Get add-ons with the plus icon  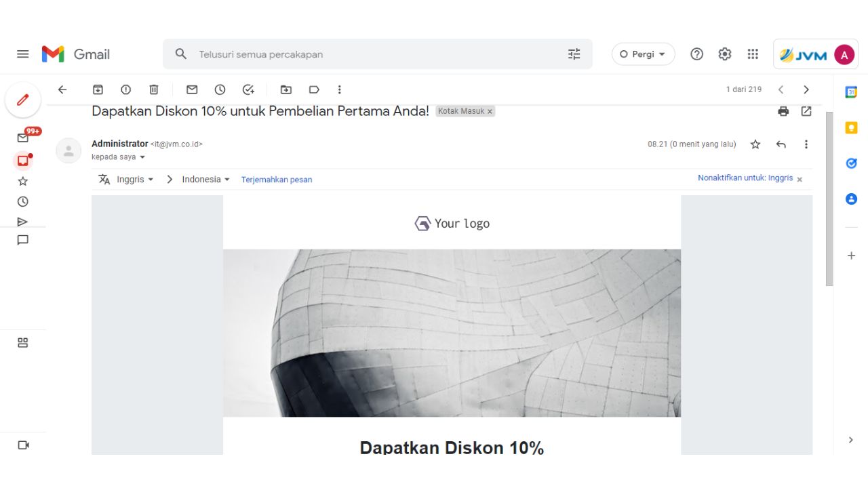851,256
